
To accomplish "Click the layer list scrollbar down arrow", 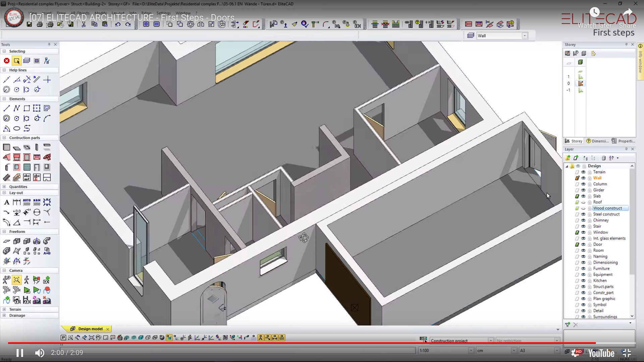I will click(632, 316).
